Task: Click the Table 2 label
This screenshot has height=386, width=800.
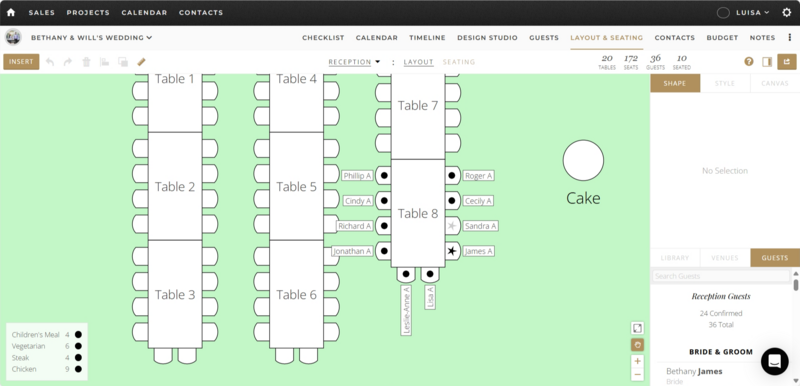Action: click(x=175, y=187)
